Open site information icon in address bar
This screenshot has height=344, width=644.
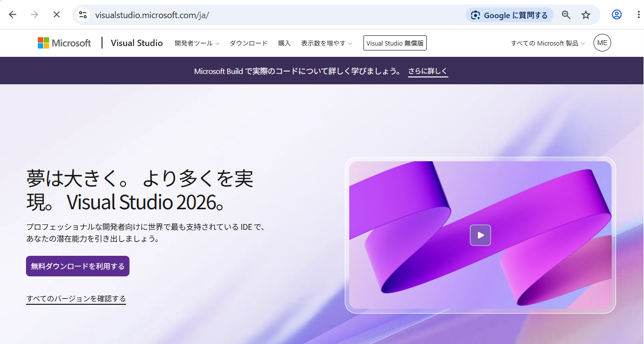83,15
